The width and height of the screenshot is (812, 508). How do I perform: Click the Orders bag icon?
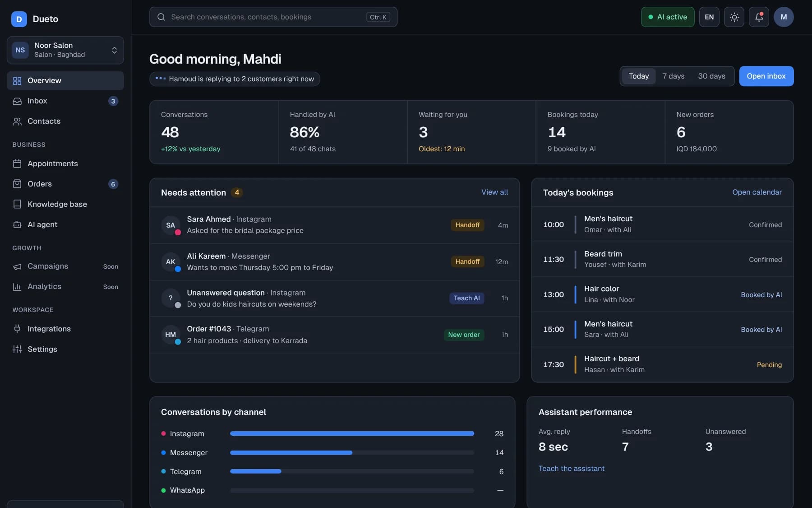pyautogui.click(x=17, y=184)
